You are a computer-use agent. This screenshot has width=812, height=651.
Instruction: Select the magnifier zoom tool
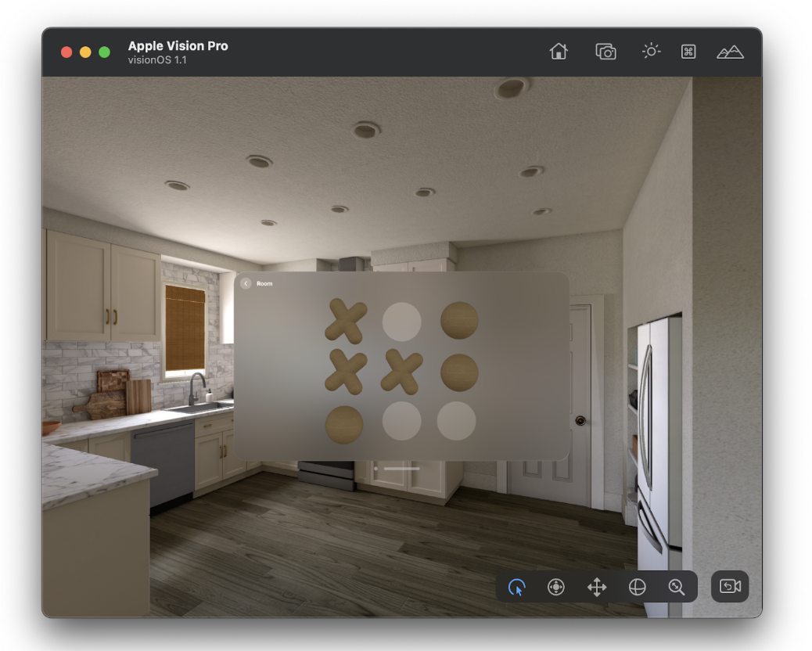pyautogui.click(x=677, y=587)
